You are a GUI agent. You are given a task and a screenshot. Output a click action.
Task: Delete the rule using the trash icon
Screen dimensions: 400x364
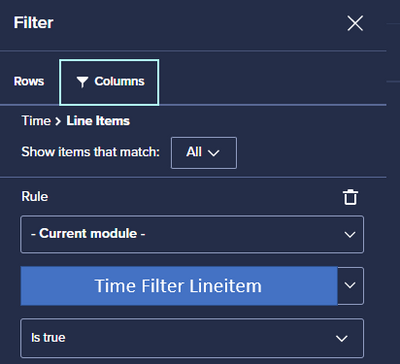[350, 197]
